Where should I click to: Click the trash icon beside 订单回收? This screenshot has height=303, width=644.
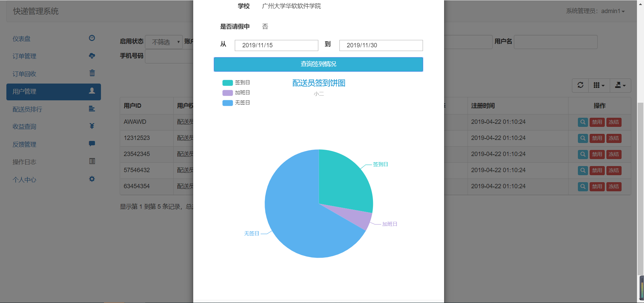[x=92, y=73]
